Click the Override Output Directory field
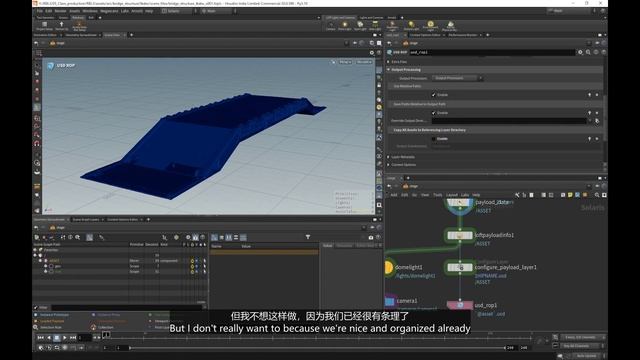The height and width of the screenshot is (360, 640). (509, 121)
